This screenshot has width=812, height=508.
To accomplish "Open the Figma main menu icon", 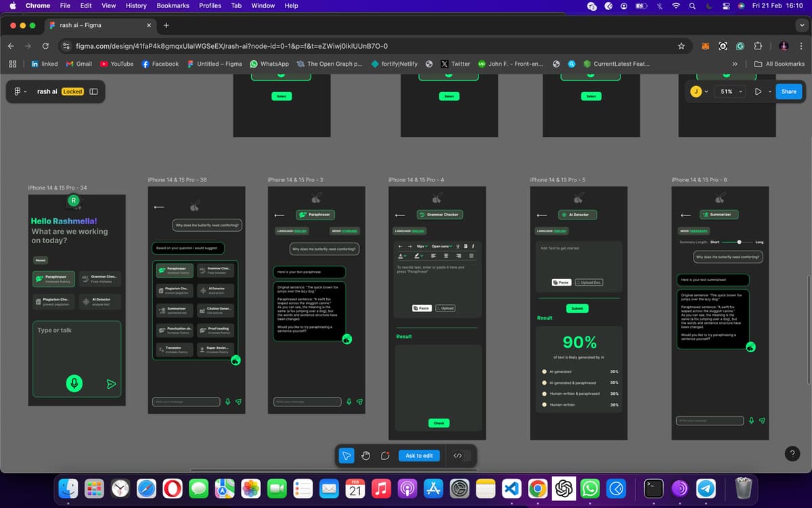I will [x=17, y=91].
